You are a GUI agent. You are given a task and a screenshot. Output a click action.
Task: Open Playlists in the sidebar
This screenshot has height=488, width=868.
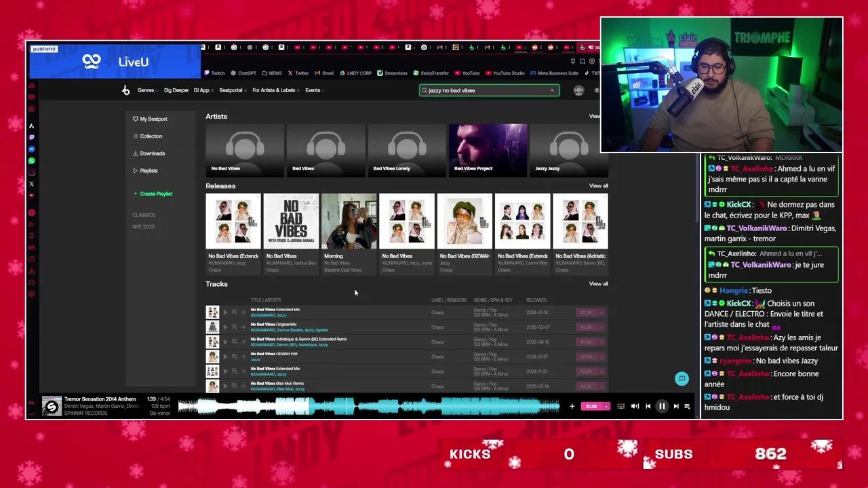[146, 171]
